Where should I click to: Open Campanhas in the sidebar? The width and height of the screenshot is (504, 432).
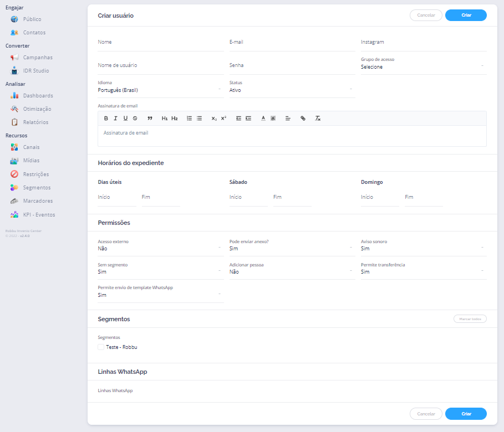[x=38, y=58]
